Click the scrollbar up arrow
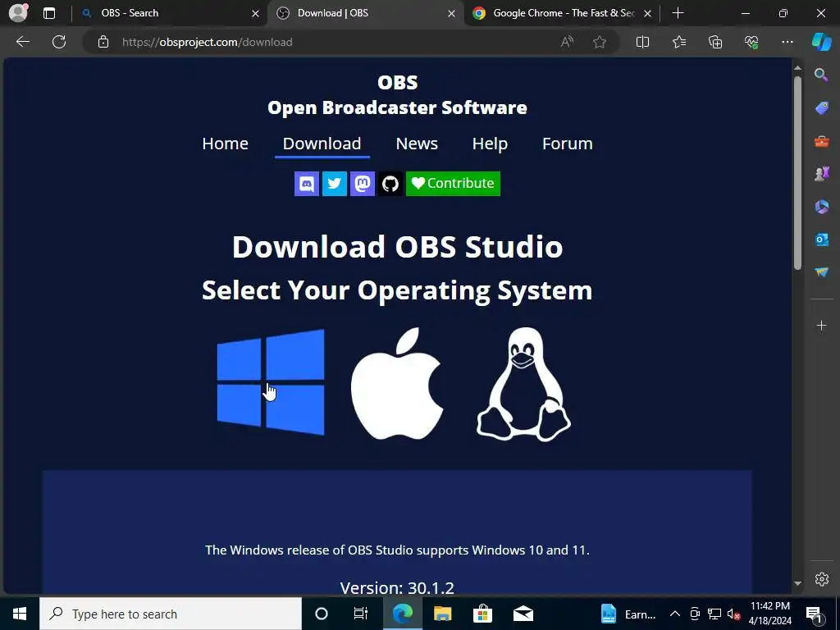The image size is (840, 630). tap(797, 68)
